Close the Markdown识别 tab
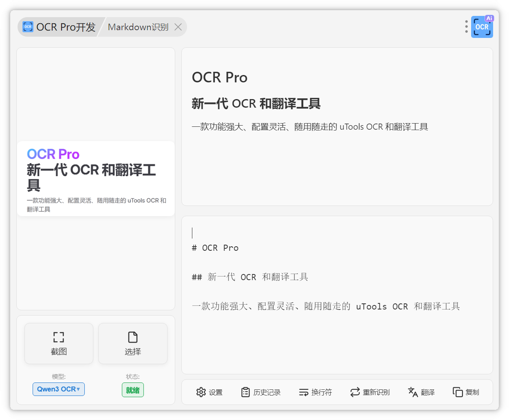This screenshot has width=509, height=420. coord(178,27)
